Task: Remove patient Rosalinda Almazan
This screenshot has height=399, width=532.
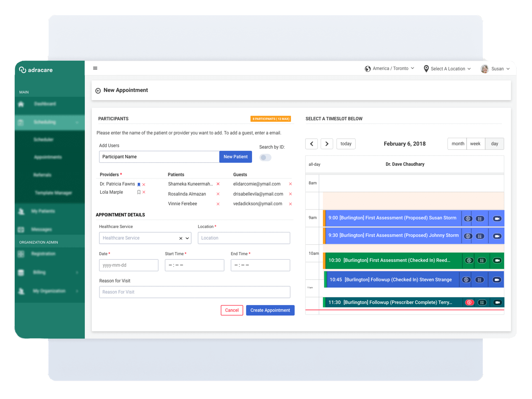Action: pyautogui.click(x=218, y=194)
